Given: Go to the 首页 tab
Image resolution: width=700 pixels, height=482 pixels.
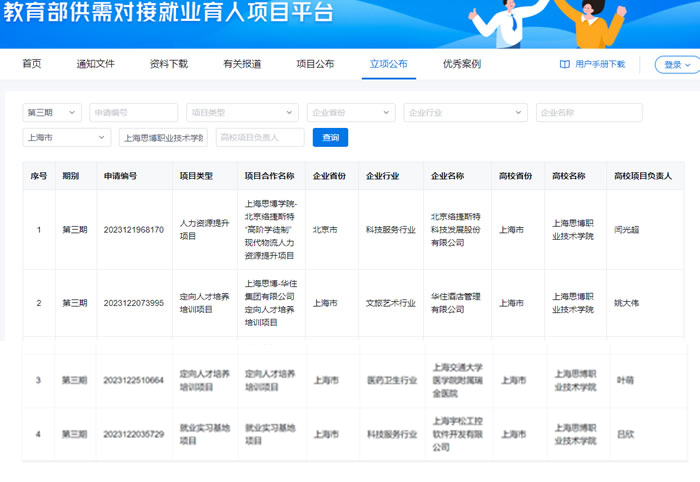Looking at the screenshot, I should [x=32, y=64].
